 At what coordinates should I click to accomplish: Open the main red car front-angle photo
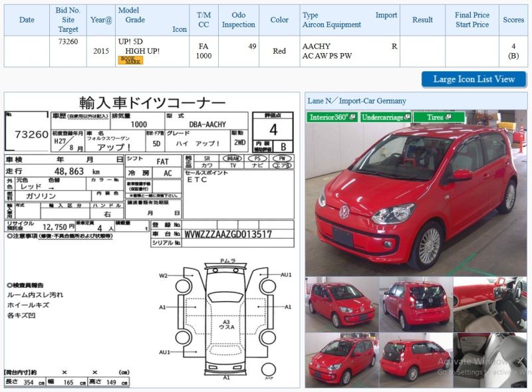click(x=416, y=193)
